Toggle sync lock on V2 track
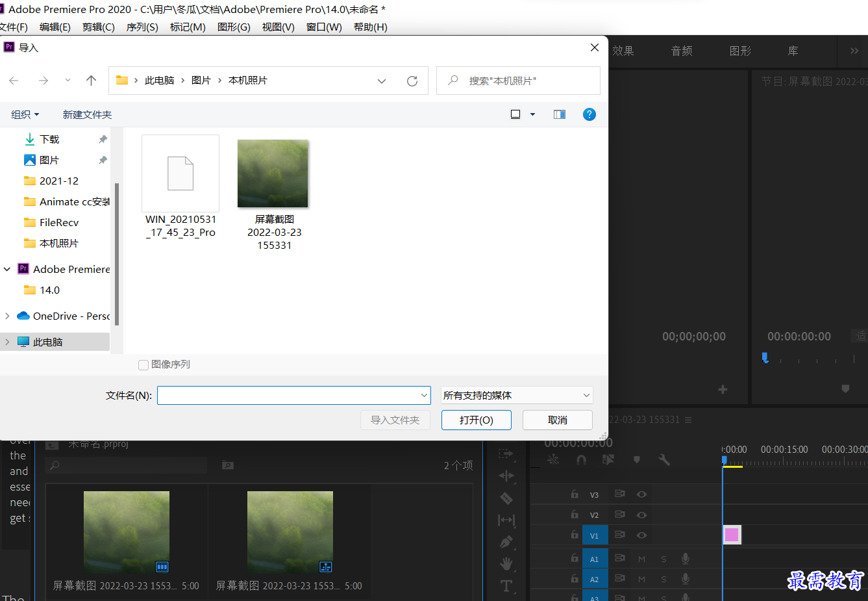 pos(620,515)
